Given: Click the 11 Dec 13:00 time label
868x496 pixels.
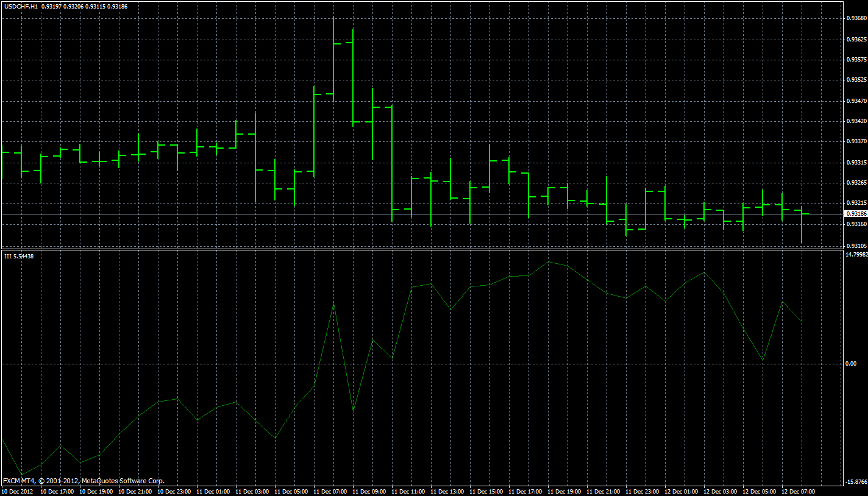Looking at the screenshot, I should click(449, 491).
